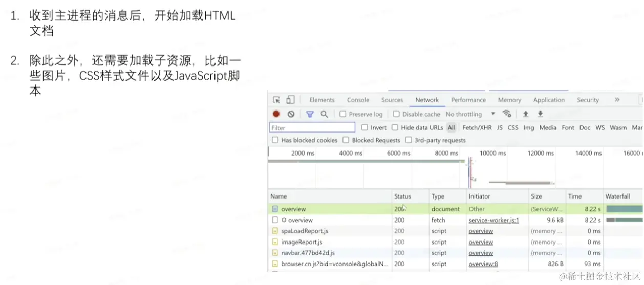Image resolution: width=644 pixels, height=285 pixels.
Task: Click the Waterfall column header
Action: (623, 196)
